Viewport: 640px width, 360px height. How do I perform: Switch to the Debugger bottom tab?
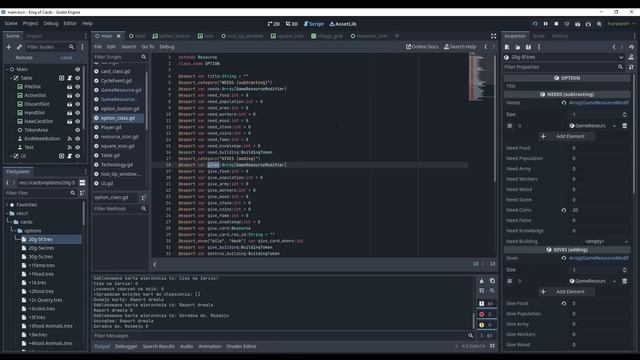[x=126, y=347]
